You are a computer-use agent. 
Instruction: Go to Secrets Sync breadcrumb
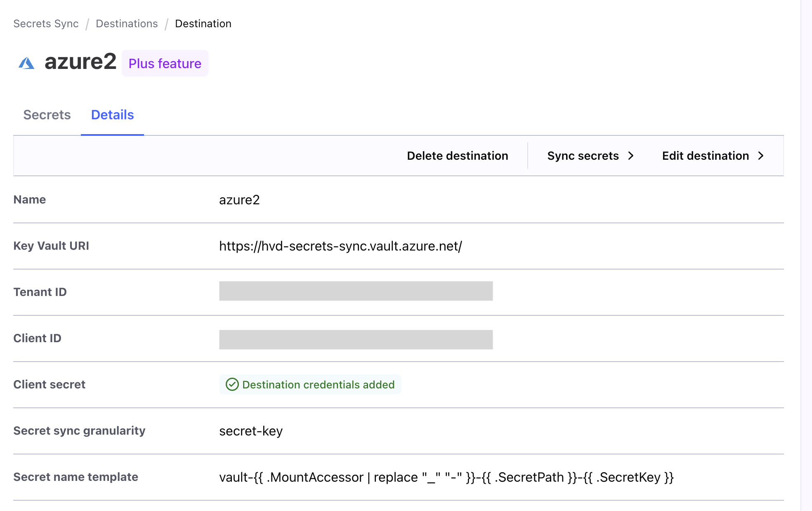pyautogui.click(x=46, y=24)
